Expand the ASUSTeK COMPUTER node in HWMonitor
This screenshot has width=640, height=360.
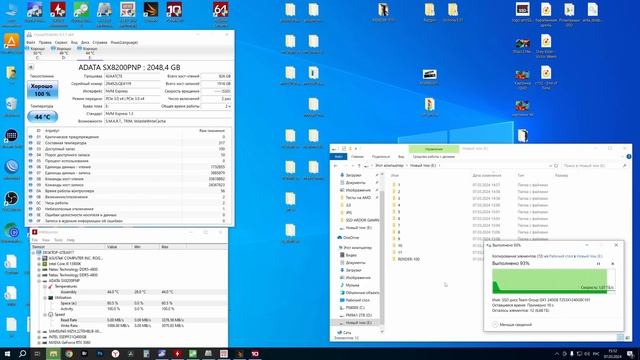point(39,258)
